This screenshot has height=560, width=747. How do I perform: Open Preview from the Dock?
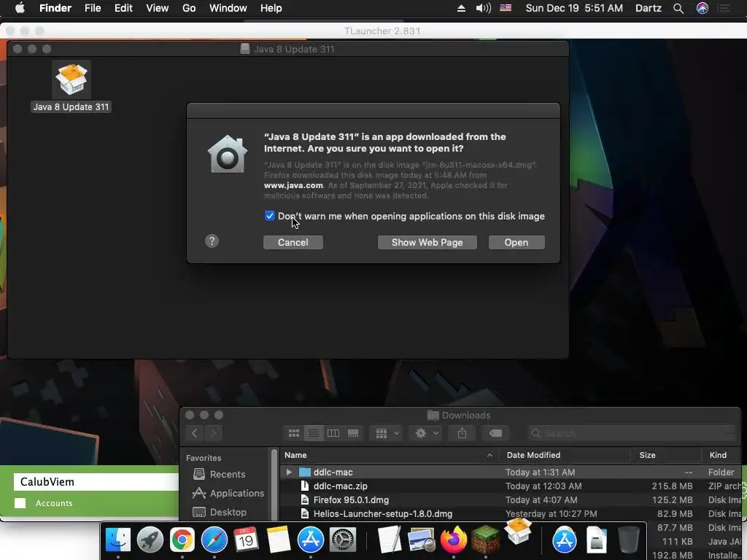tap(422, 540)
